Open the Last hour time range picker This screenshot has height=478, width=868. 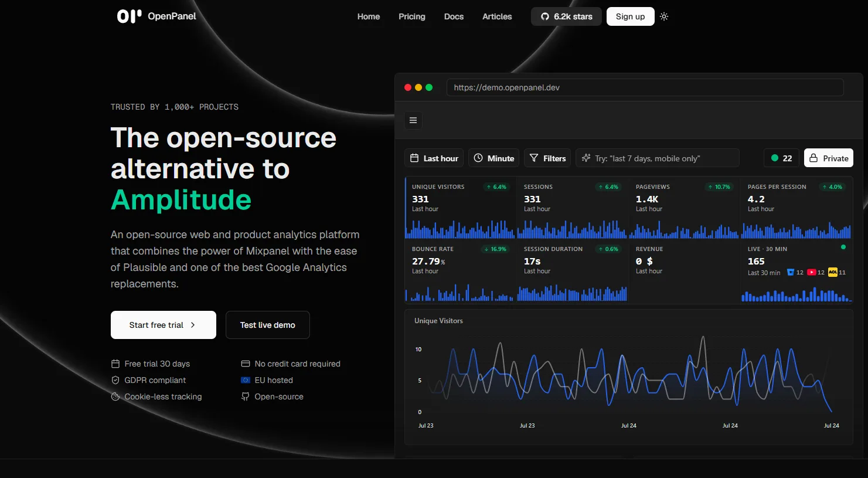[434, 158]
